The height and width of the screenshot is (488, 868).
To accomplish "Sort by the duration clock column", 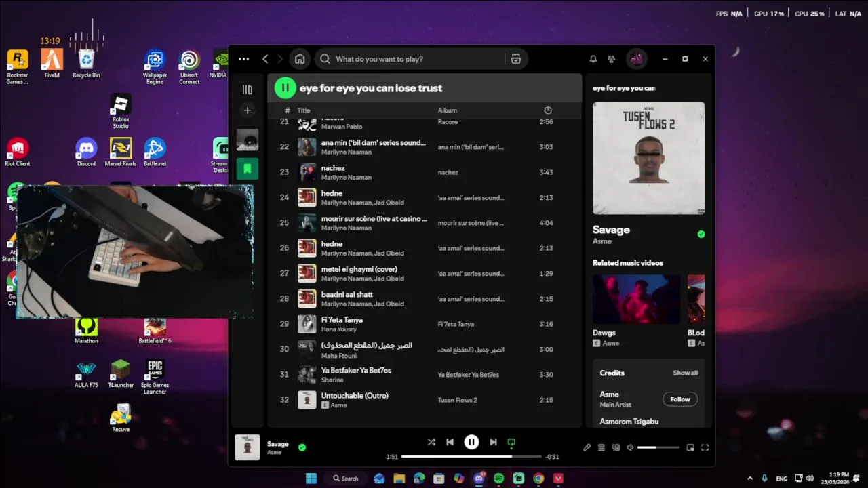I will coord(548,110).
